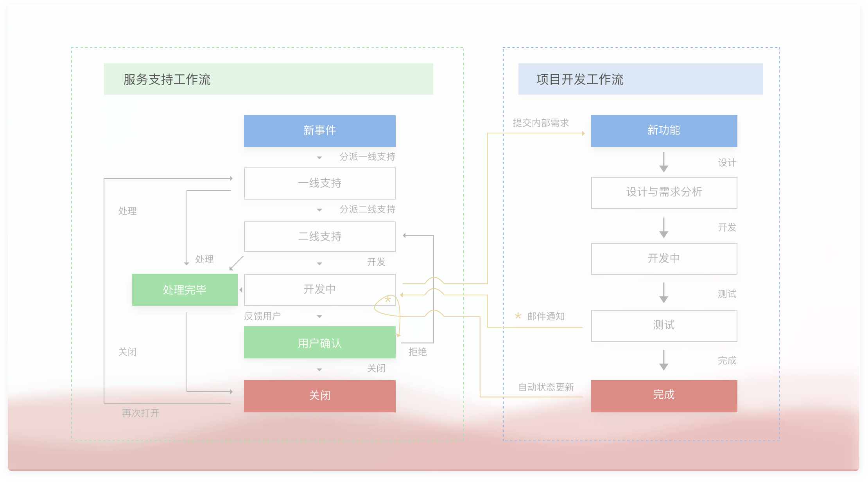Select the 二线支持 box
This screenshot has width=868, height=482.
click(x=319, y=236)
